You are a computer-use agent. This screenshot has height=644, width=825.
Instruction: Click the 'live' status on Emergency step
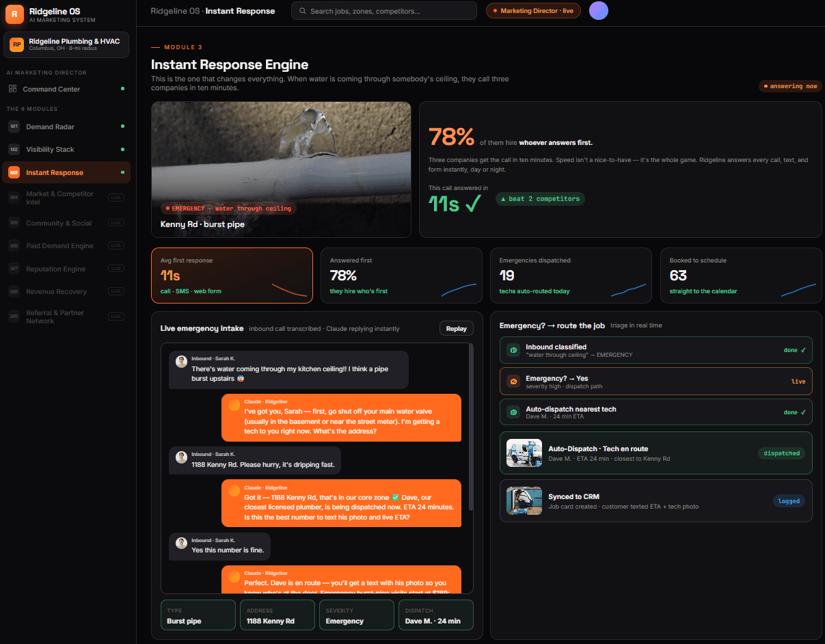pos(798,381)
